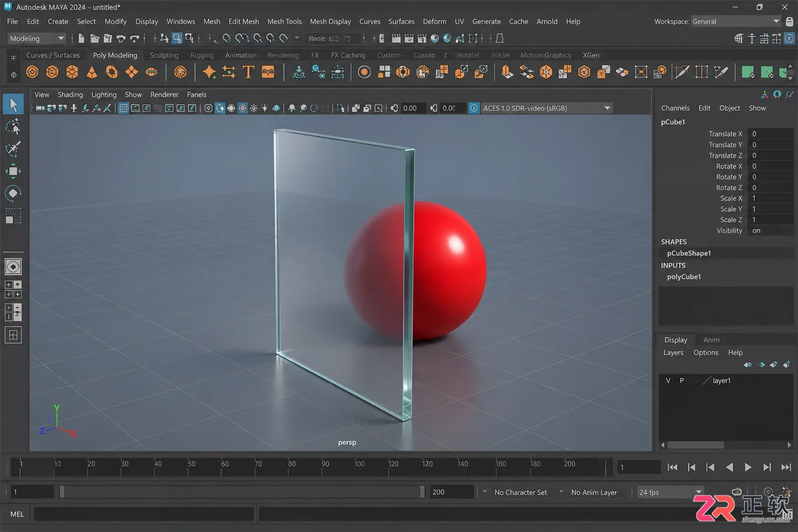Image resolution: width=798 pixels, height=532 pixels.
Task: Activate the Rotate tool in the toolbox
Action: pyautogui.click(x=13, y=193)
